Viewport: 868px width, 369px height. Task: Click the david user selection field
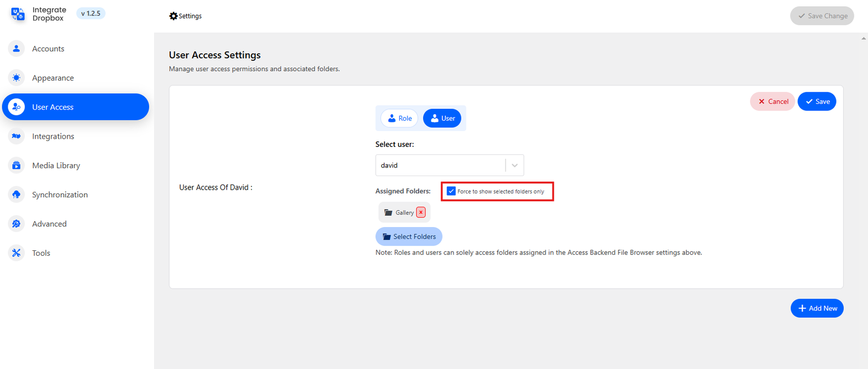coord(449,165)
